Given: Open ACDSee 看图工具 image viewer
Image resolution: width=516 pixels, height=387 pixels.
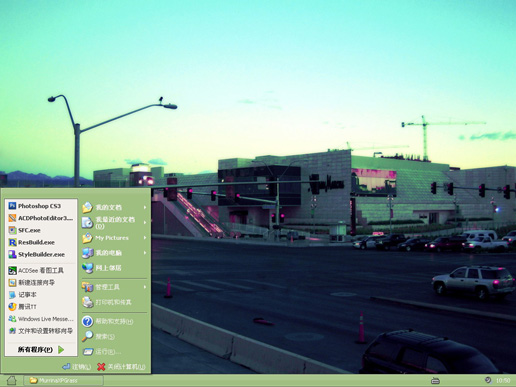Looking at the screenshot, I should 41,270.
